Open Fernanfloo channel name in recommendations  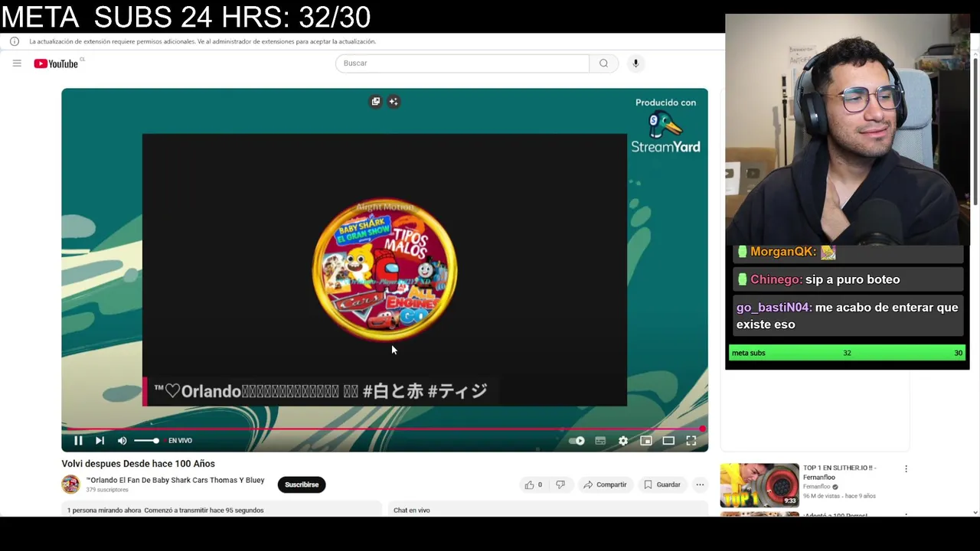pyautogui.click(x=816, y=487)
